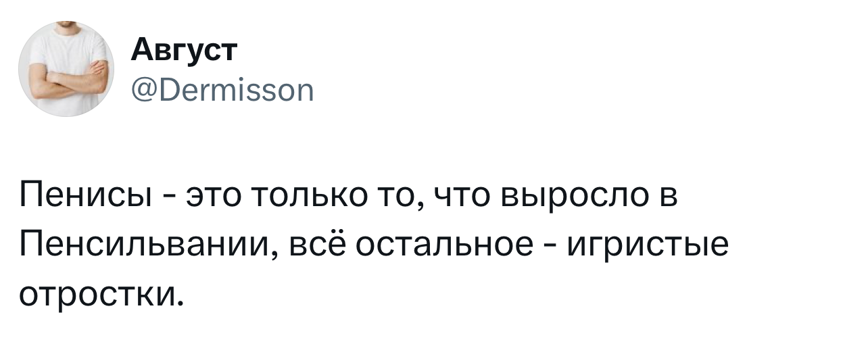Screen dimensions: 868x344
Task: Open the Август display name link
Action: pyautogui.click(x=184, y=51)
